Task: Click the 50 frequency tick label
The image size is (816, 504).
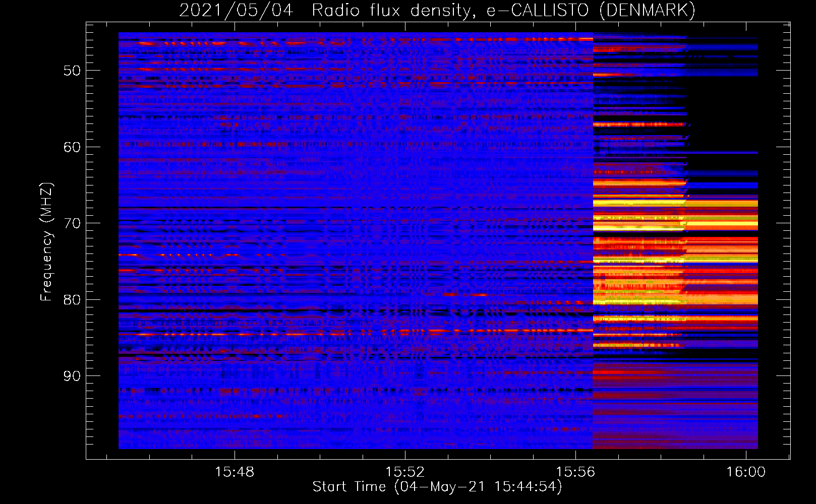Action: [72, 71]
